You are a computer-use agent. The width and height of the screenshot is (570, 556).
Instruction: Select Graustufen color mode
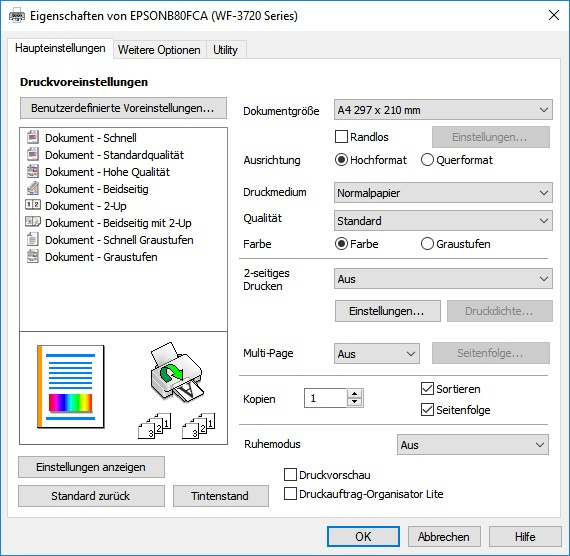click(427, 244)
